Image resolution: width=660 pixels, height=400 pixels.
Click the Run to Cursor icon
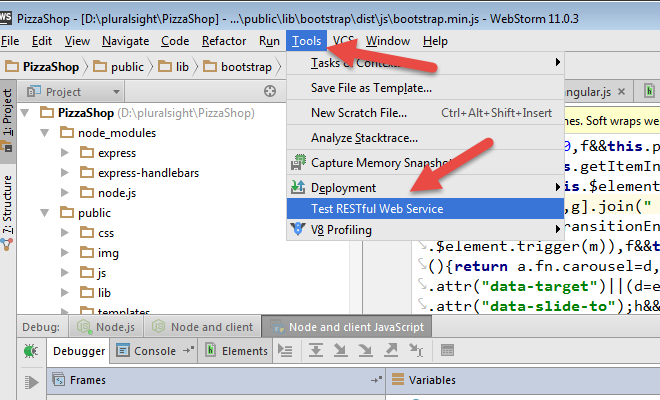pyautogui.click(x=416, y=350)
